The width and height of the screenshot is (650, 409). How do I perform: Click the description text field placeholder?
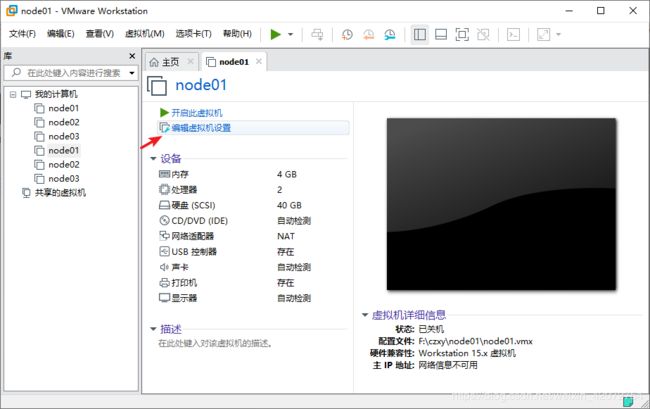(215, 344)
